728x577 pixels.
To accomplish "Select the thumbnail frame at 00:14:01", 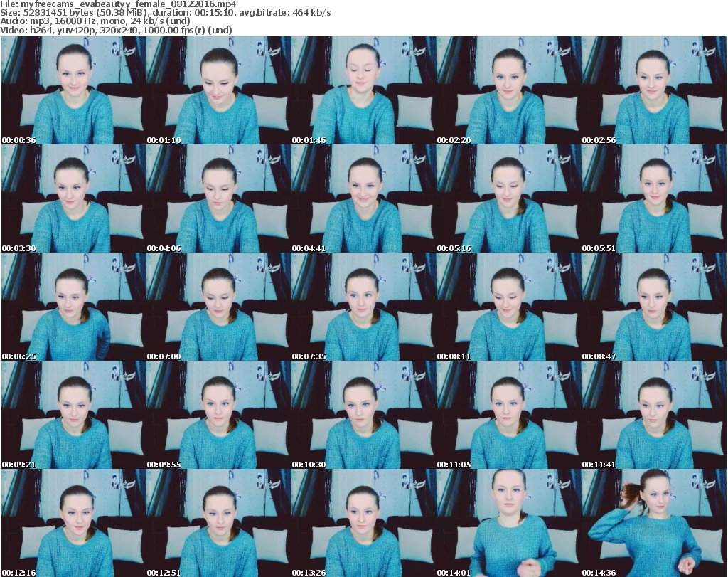I will tap(509, 523).
